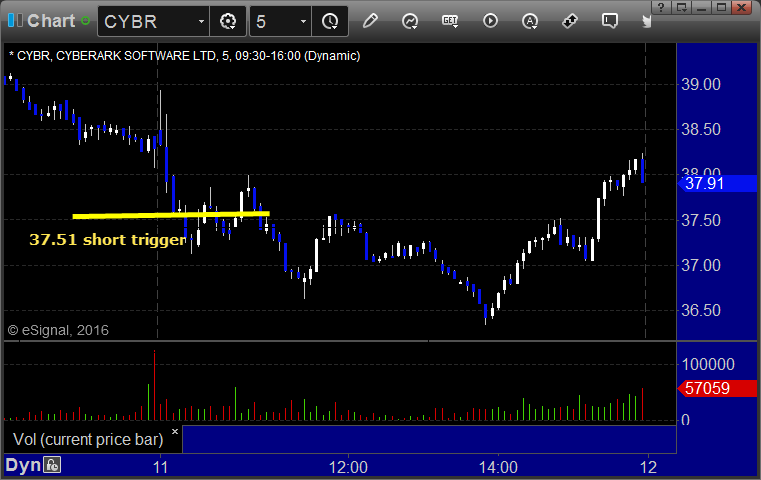Click the 11 date label on time axis
The height and width of the screenshot is (480, 761).
160,467
